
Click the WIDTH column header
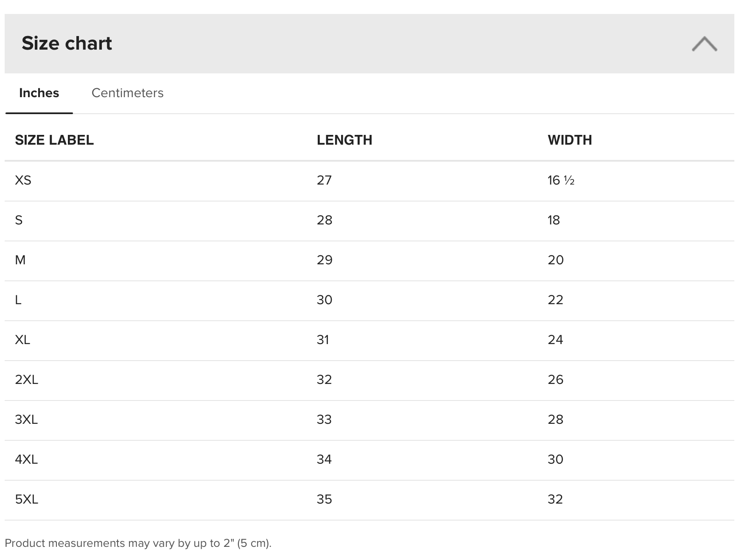tap(570, 140)
